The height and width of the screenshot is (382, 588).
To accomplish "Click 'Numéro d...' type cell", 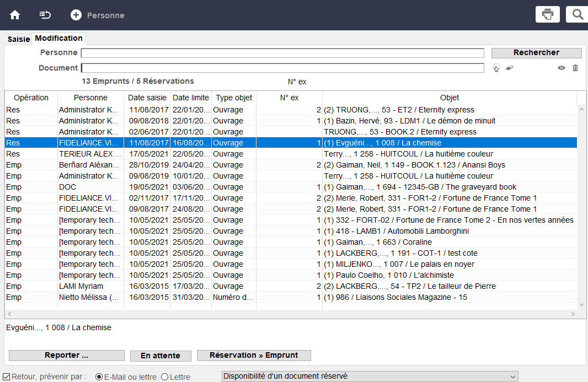I will click(233, 297).
